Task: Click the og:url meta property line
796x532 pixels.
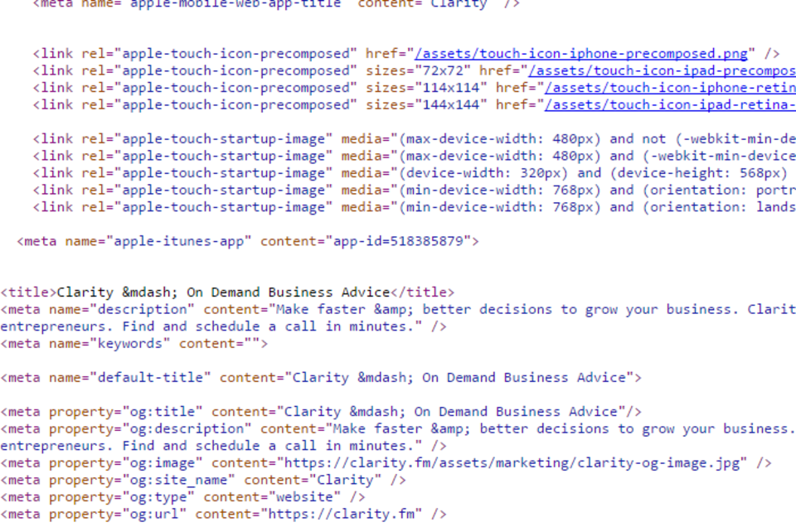Action: (x=223, y=515)
